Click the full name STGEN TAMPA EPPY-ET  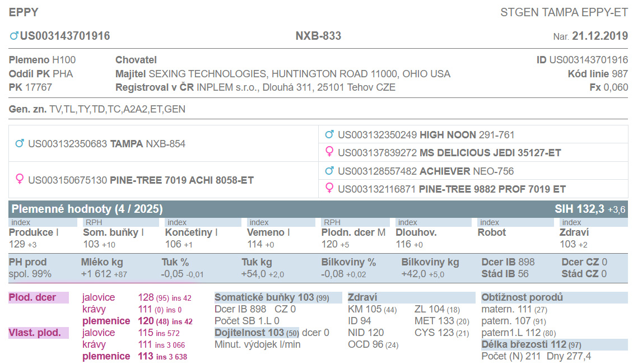click(x=564, y=12)
